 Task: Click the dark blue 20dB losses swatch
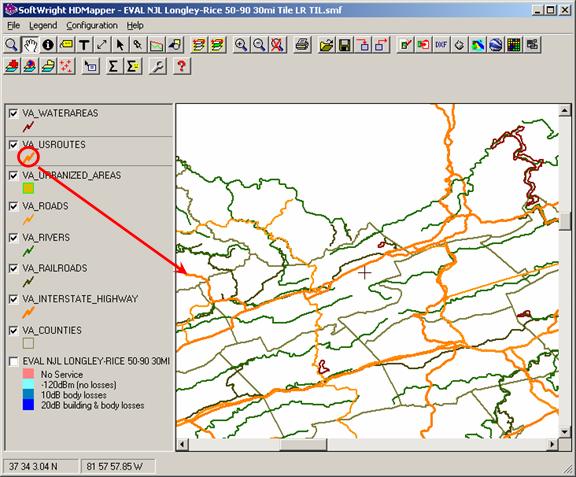click(28, 405)
